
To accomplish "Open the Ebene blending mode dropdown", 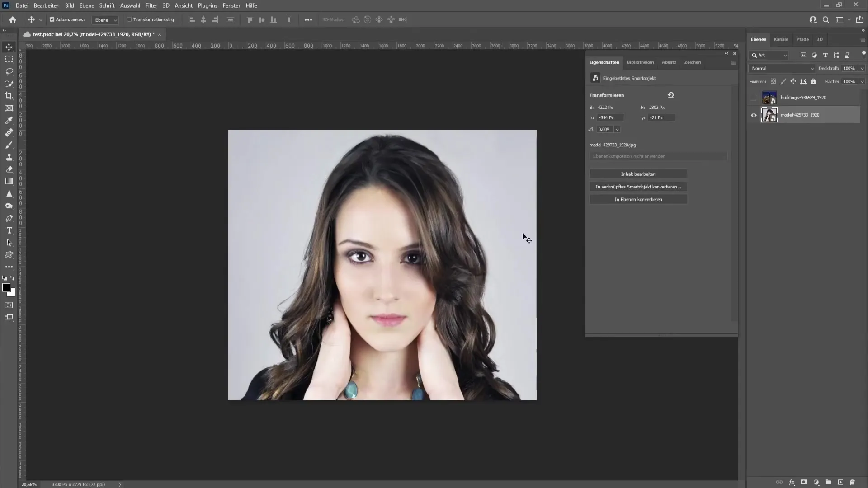I will coord(783,68).
